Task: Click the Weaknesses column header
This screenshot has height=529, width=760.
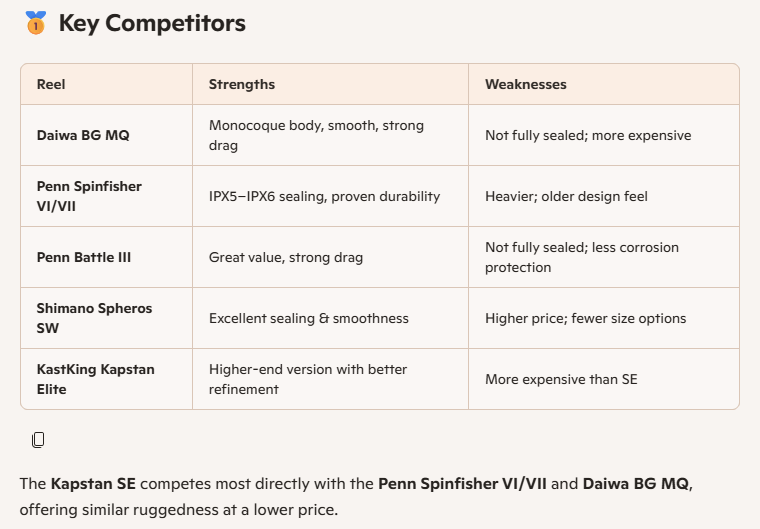Action: pyautogui.click(x=525, y=85)
